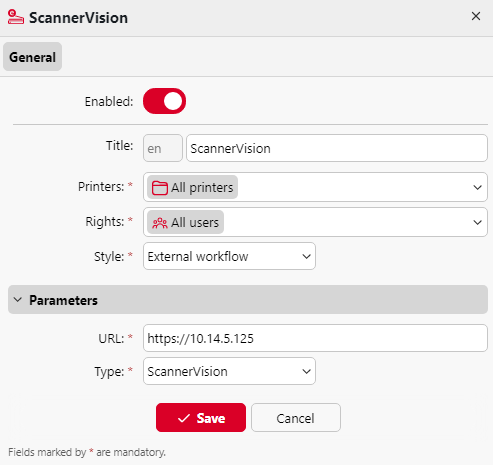Cancel the dialog changes

296,418
